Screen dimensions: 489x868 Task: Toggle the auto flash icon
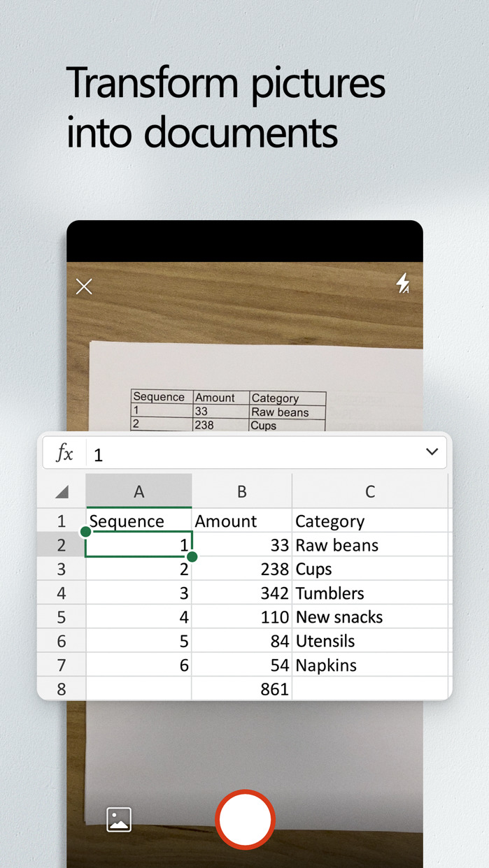point(403,283)
